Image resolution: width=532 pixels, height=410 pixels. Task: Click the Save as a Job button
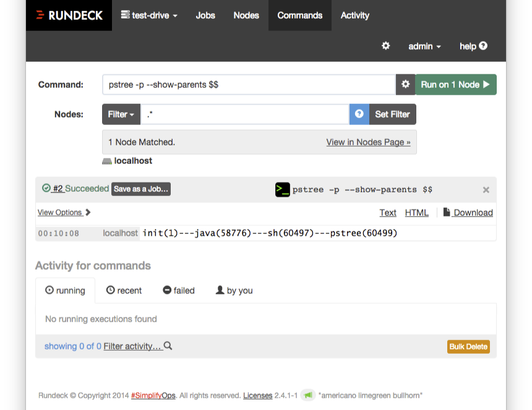[x=141, y=189]
